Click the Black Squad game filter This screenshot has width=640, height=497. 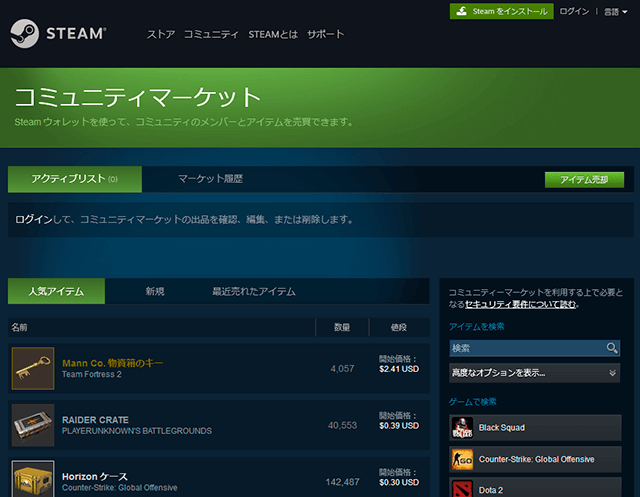point(535,428)
